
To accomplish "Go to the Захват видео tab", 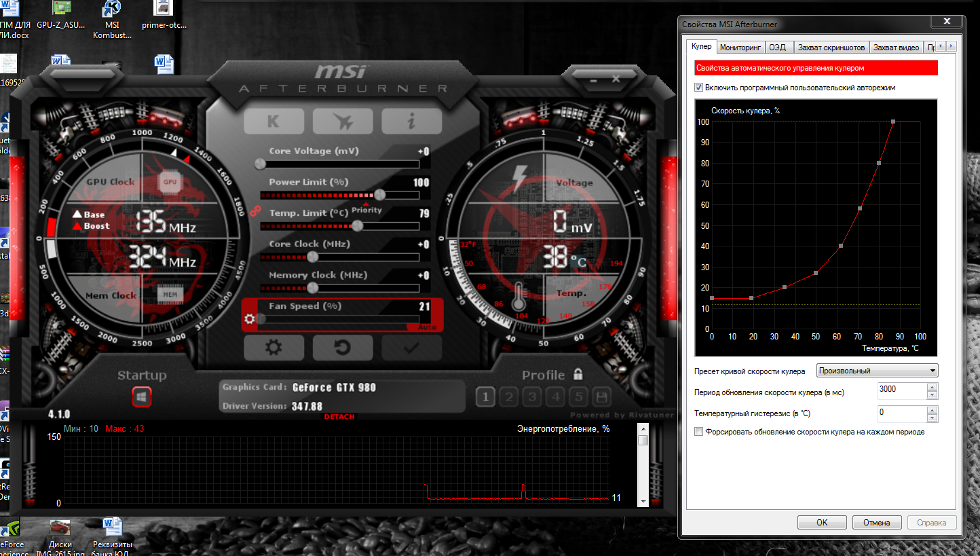I will [x=896, y=48].
